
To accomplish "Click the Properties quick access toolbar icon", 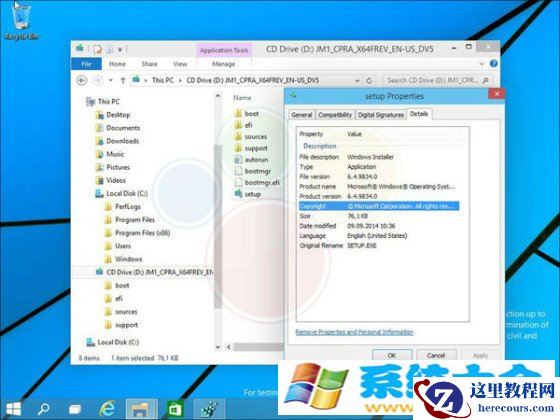I will (98, 49).
